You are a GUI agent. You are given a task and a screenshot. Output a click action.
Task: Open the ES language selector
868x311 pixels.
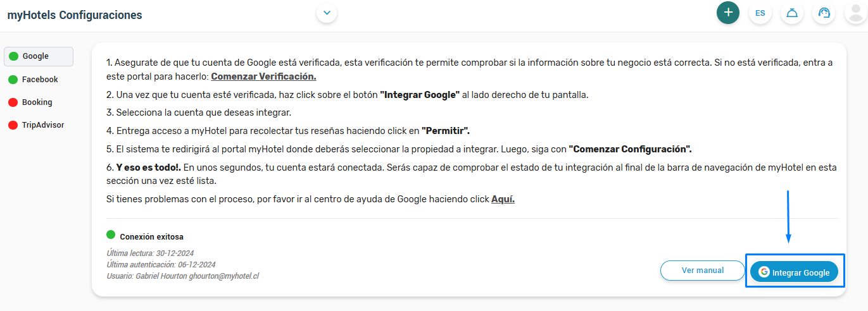tap(760, 13)
